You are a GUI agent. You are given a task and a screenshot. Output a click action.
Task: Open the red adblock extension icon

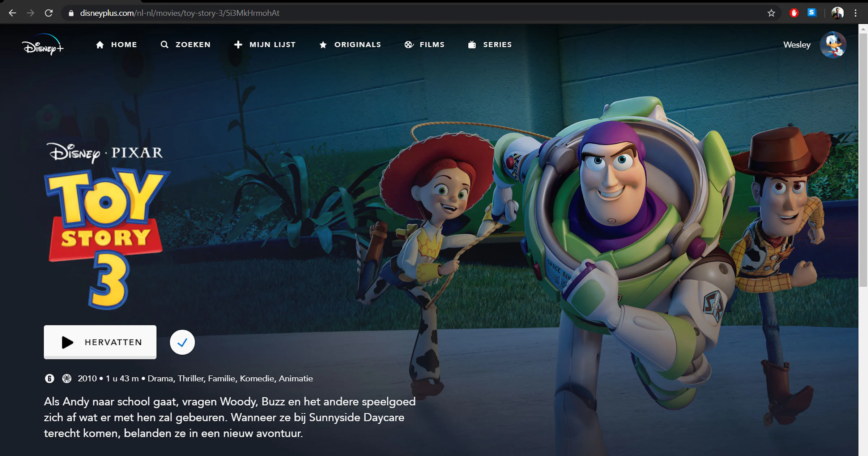pyautogui.click(x=794, y=13)
